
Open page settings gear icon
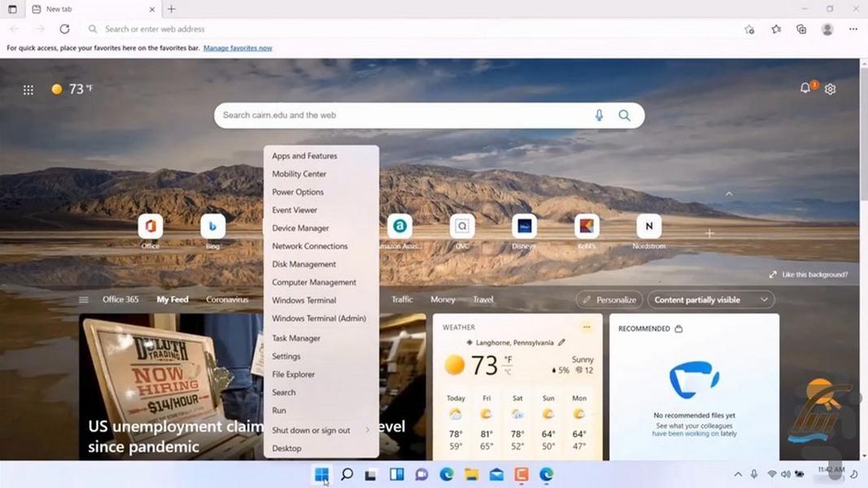click(830, 89)
